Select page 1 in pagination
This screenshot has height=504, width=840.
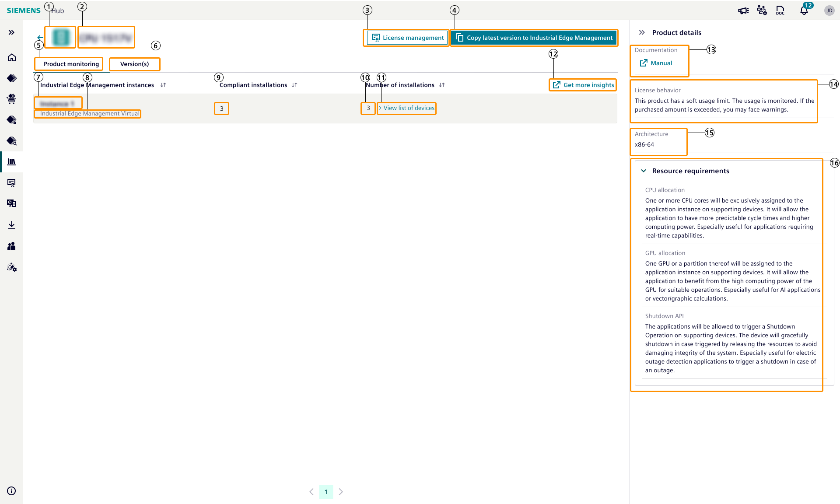[x=326, y=492]
